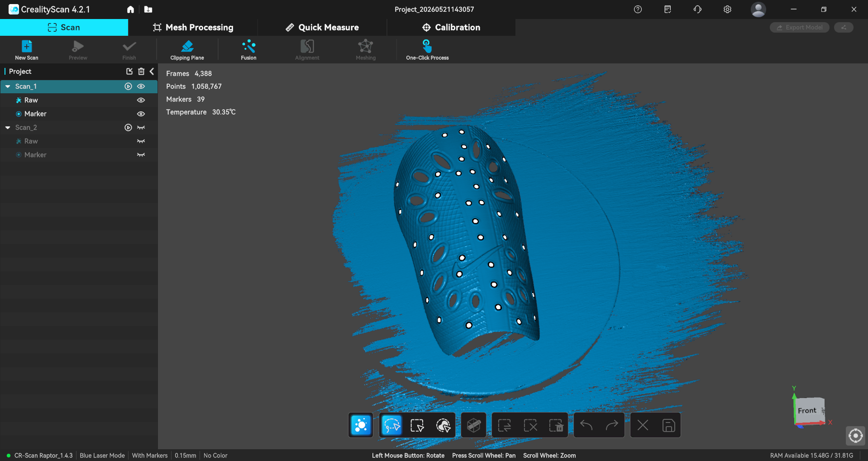Open the customer support headset icon

pyautogui.click(x=697, y=9)
